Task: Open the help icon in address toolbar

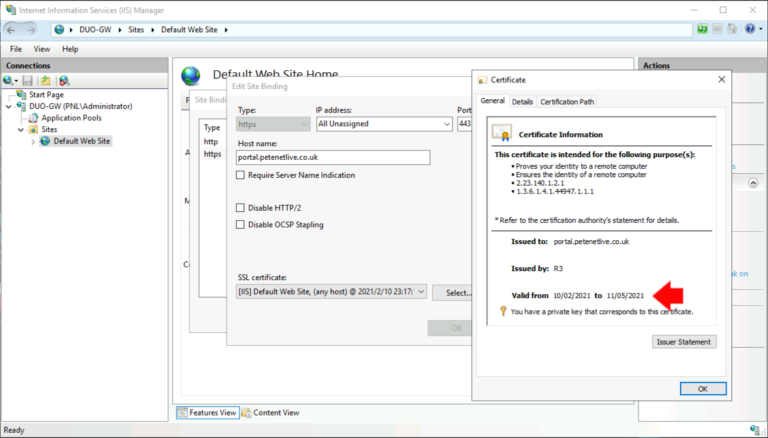Action: point(749,29)
